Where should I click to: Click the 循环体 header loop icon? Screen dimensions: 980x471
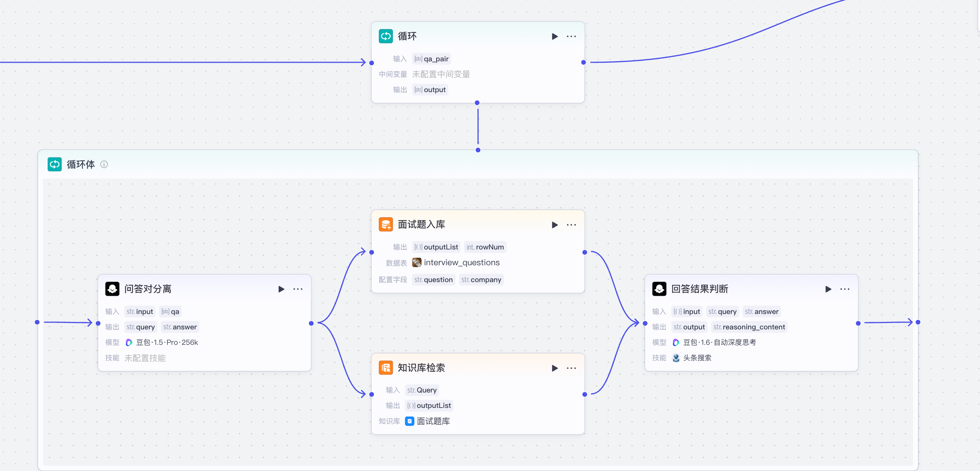coord(54,165)
